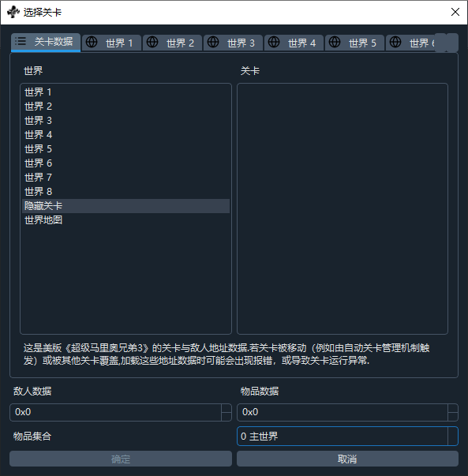Click the globe icon on the 世界 1 tab

[x=92, y=42]
